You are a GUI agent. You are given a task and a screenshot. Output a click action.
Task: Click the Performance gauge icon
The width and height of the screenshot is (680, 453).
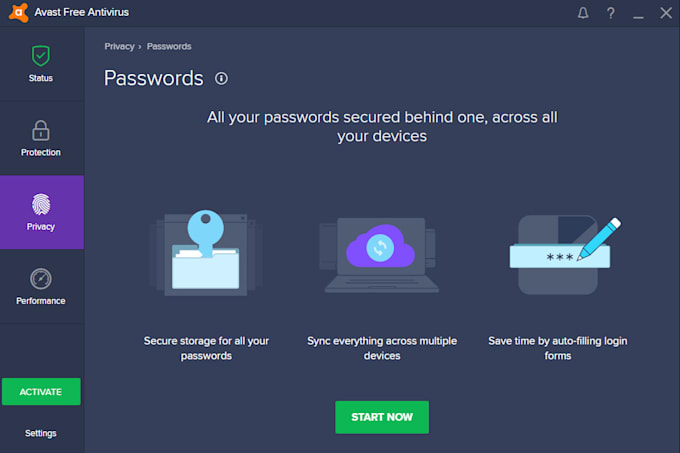[41, 278]
